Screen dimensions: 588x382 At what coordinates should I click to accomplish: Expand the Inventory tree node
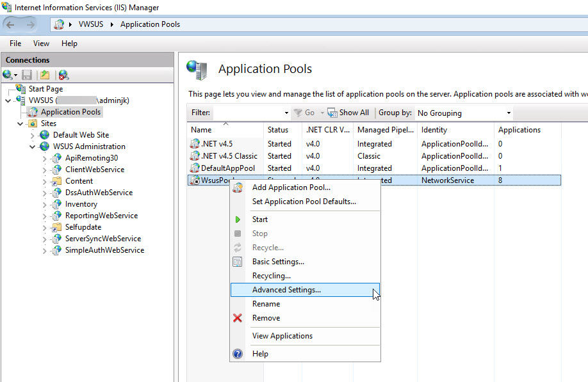coord(44,205)
